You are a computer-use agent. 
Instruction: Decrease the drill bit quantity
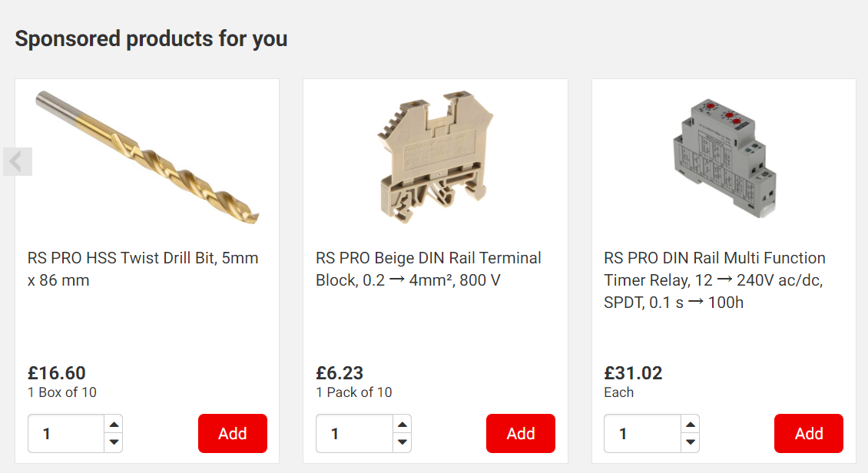point(114,442)
